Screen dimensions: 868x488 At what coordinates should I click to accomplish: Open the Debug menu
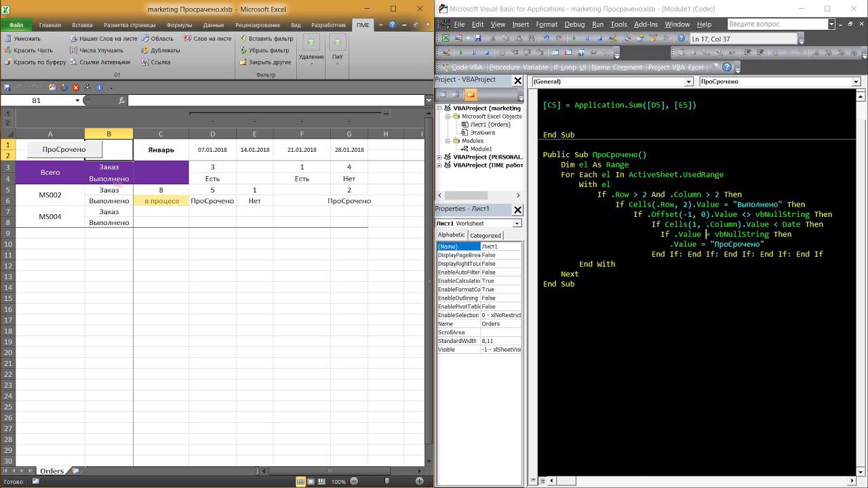[x=574, y=24]
